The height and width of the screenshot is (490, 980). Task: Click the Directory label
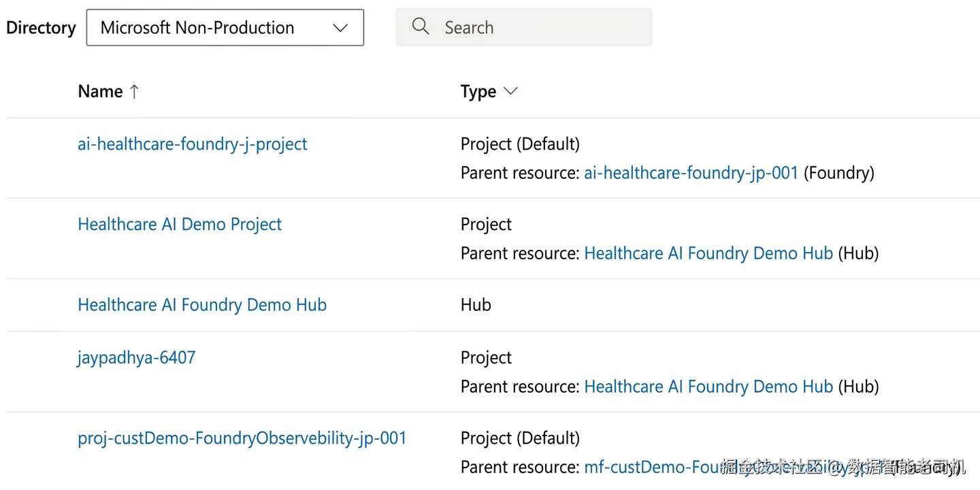[x=41, y=28]
